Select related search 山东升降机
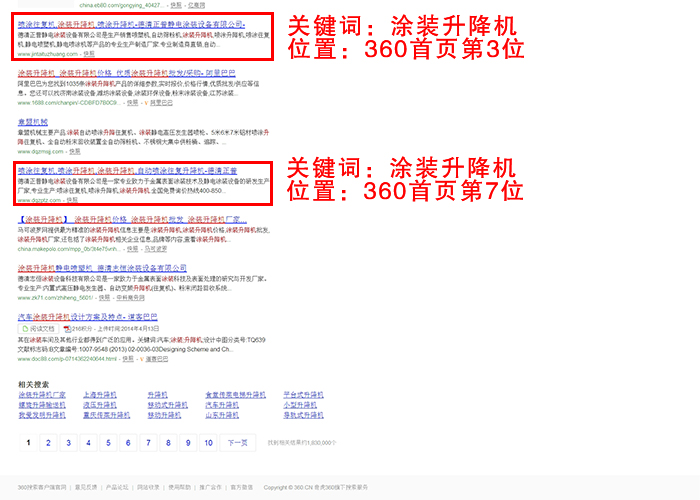Image resolution: width=700 pixels, height=500 pixels. point(222,415)
